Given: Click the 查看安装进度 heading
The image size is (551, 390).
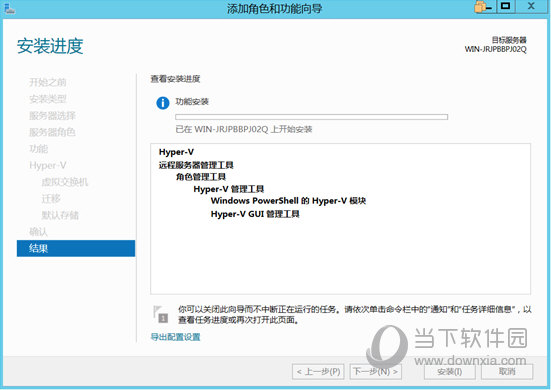Looking at the screenshot, I should tap(175, 79).
